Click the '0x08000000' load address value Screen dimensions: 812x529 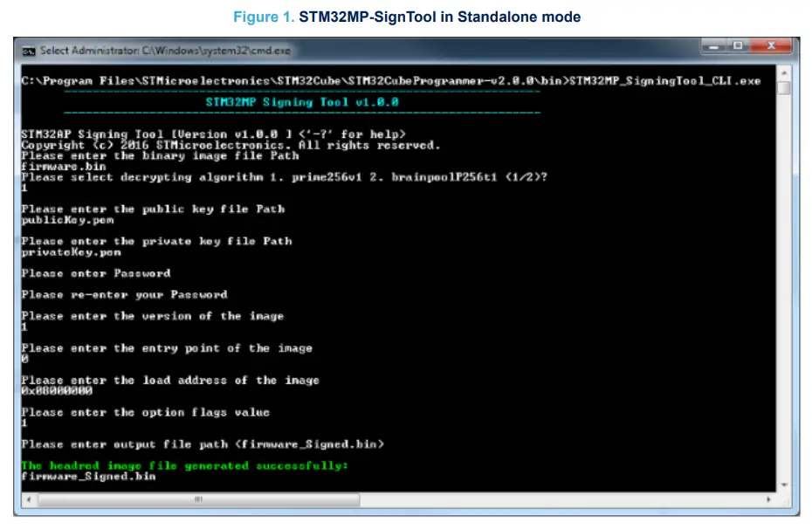pyautogui.click(x=57, y=391)
